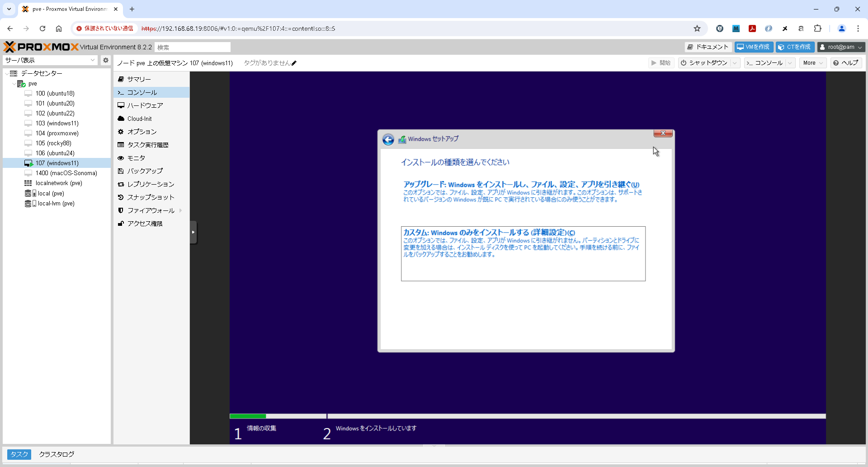This screenshot has height=467, width=868.
Task: Open the サマリー menu item
Action: click(x=151, y=79)
